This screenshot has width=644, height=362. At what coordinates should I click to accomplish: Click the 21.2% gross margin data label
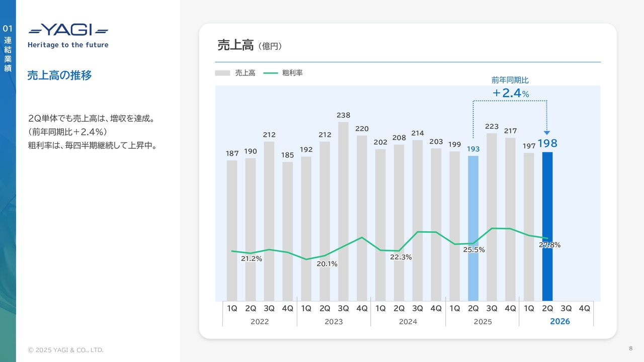pyautogui.click(x=251, y=258)
